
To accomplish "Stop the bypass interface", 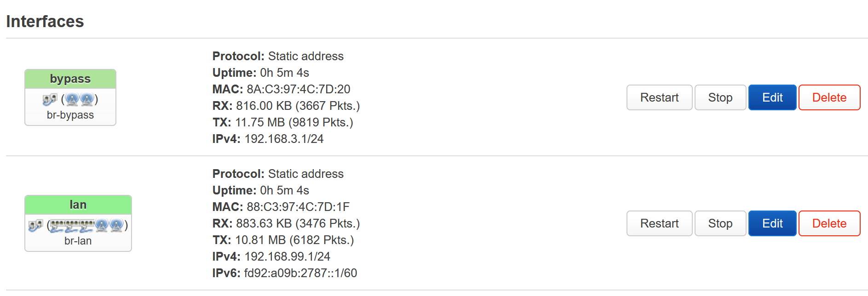I will (x=720, y=97).
